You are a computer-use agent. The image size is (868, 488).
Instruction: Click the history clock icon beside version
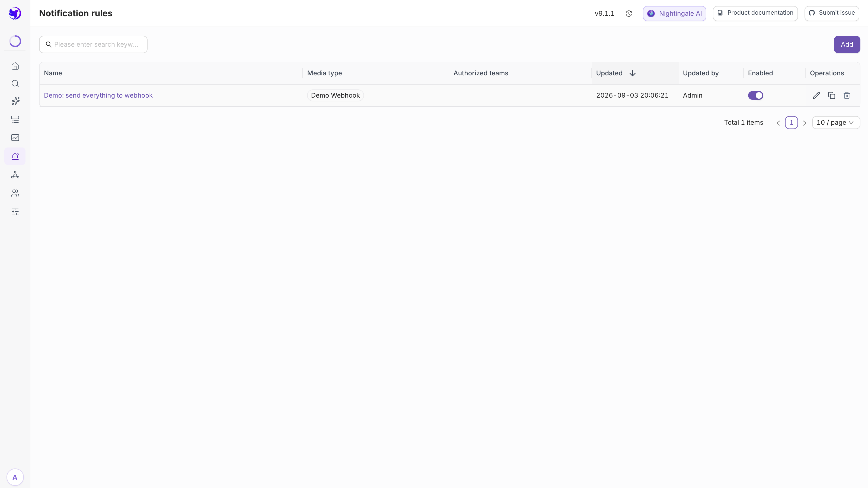(x=629, y=14)
